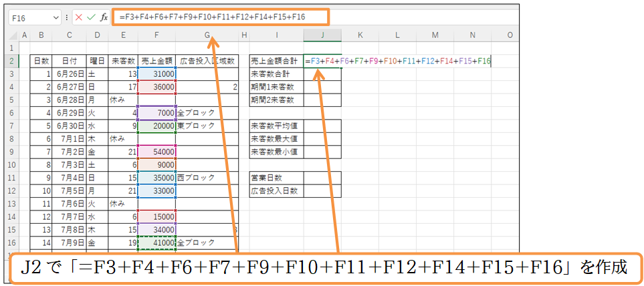Click the 来客数平均値 label cell
Image resolution: width=644 pixels, height=286 pixels.
click(x=277, y=126)
